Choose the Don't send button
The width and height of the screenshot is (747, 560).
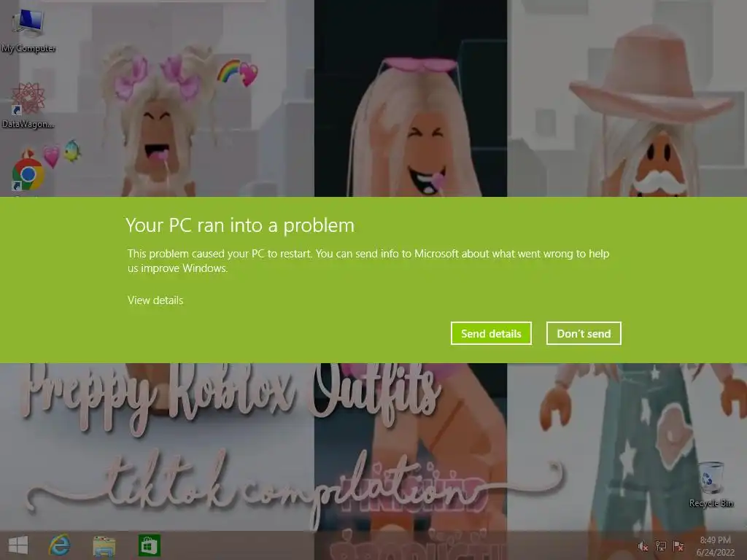584,333
